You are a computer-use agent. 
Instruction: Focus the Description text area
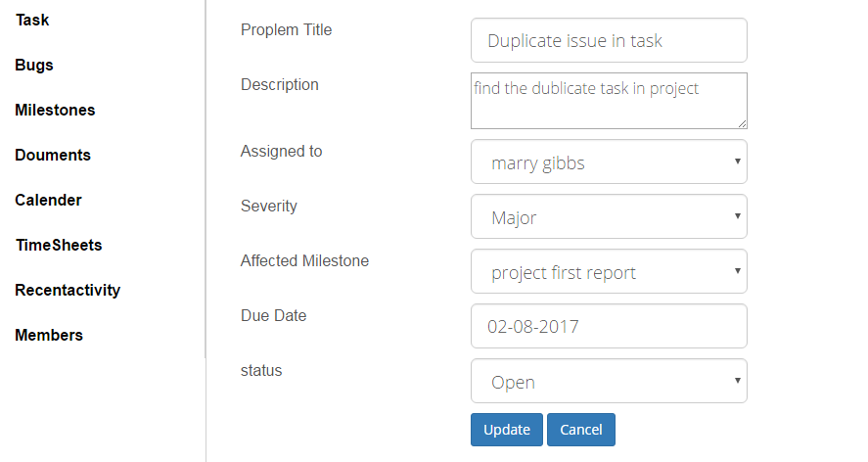tap(609, 101)
